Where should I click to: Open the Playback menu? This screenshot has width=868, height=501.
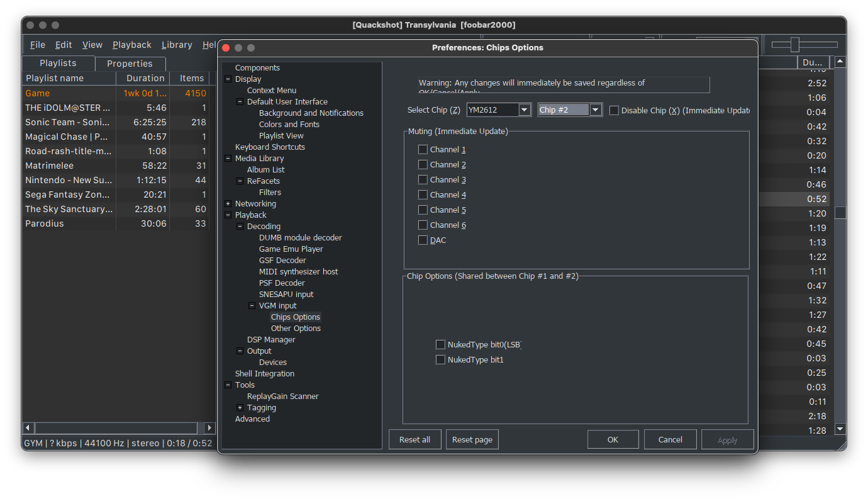pos(132,45)
